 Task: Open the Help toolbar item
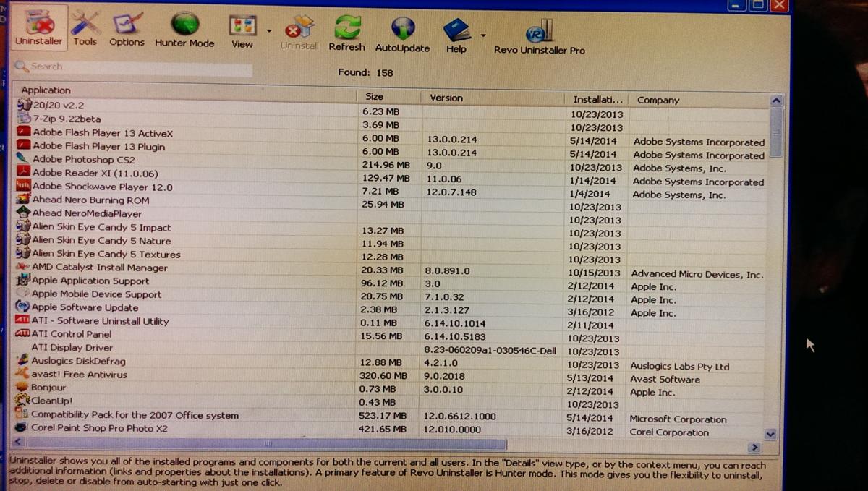456,36
